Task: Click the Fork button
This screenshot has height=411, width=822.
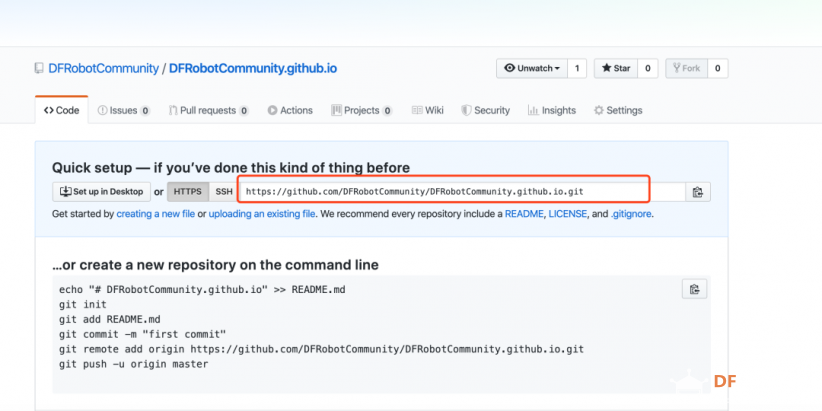Action: (x=686, y=68)
